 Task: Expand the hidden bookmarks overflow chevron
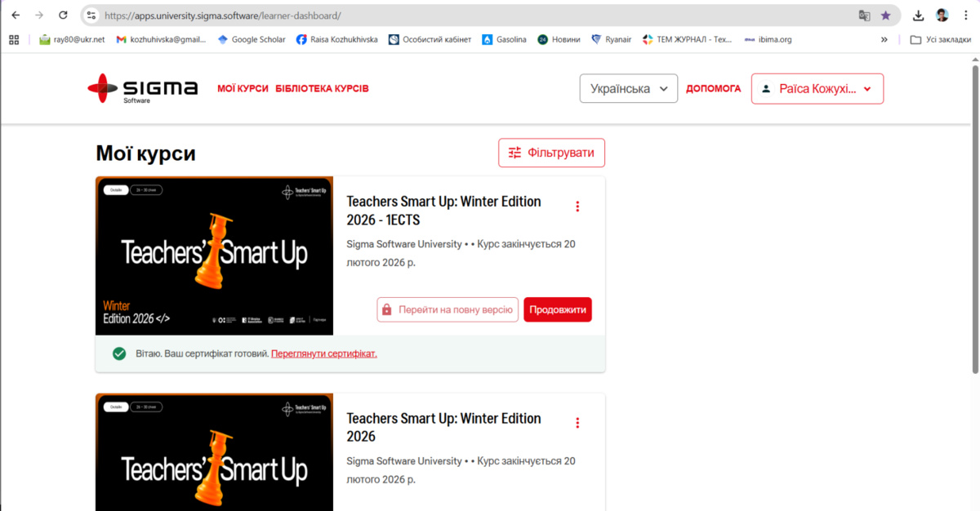884,39
